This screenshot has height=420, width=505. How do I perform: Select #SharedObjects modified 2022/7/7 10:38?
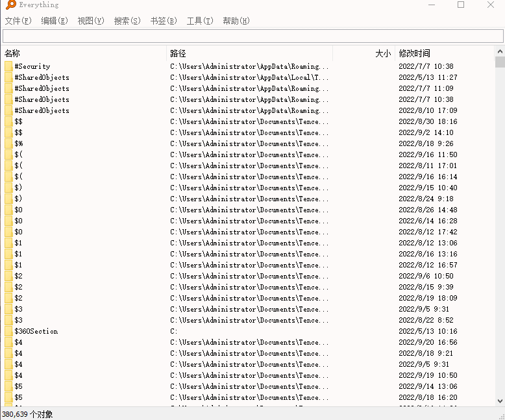coord(42,99)
